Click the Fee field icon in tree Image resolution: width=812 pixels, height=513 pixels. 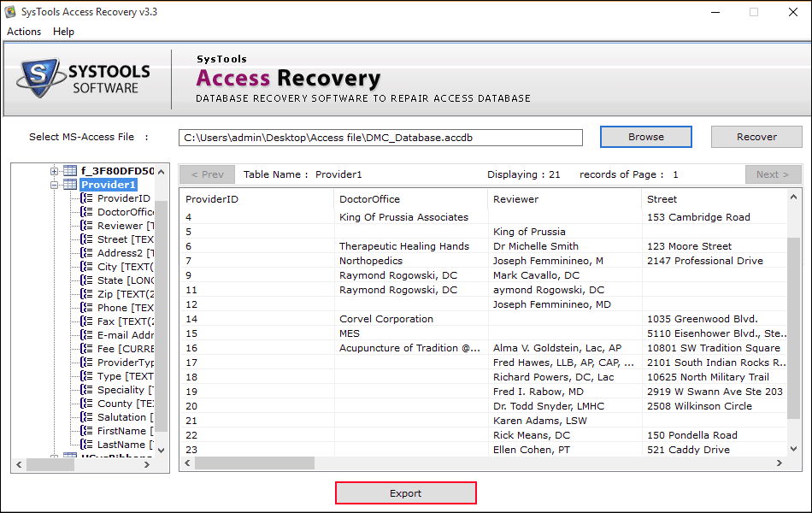pos(86,348)
